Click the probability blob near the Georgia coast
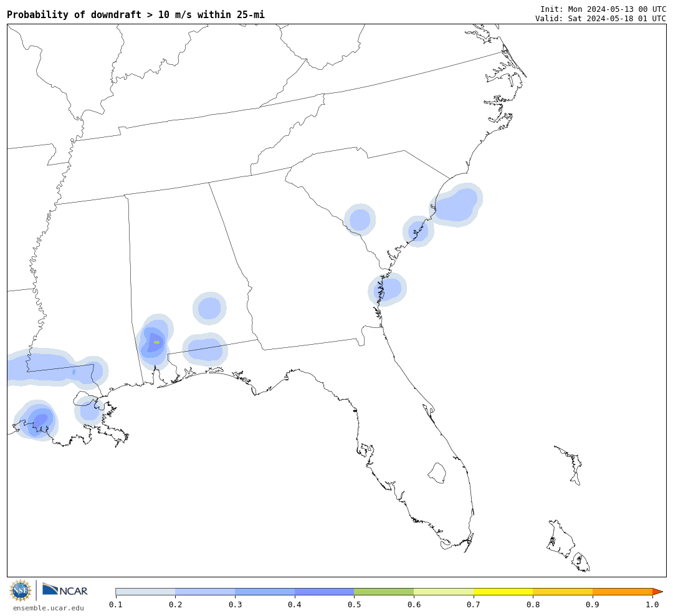 [x=387, y=289]
